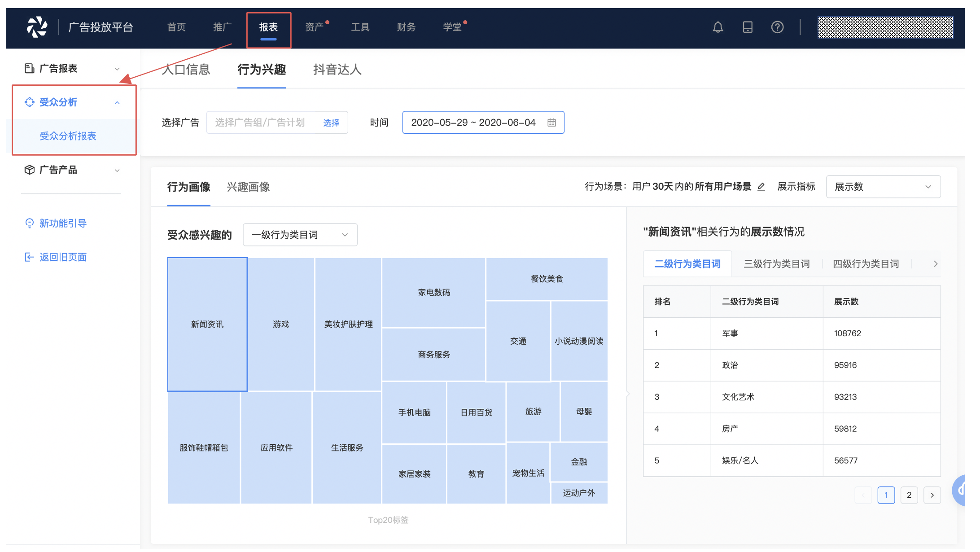This screenshot has width=980, height=552.
Task: Open the 首页 nav item
Action: click(x=176, y=27)
